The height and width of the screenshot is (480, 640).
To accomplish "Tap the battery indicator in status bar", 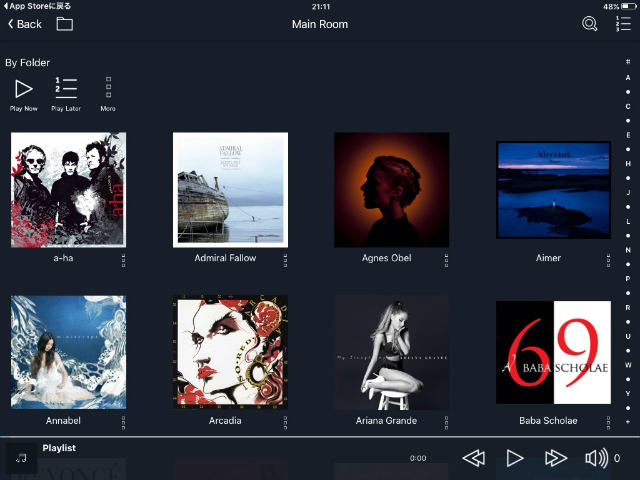I will pyautogui.click(x=629, y=7).
